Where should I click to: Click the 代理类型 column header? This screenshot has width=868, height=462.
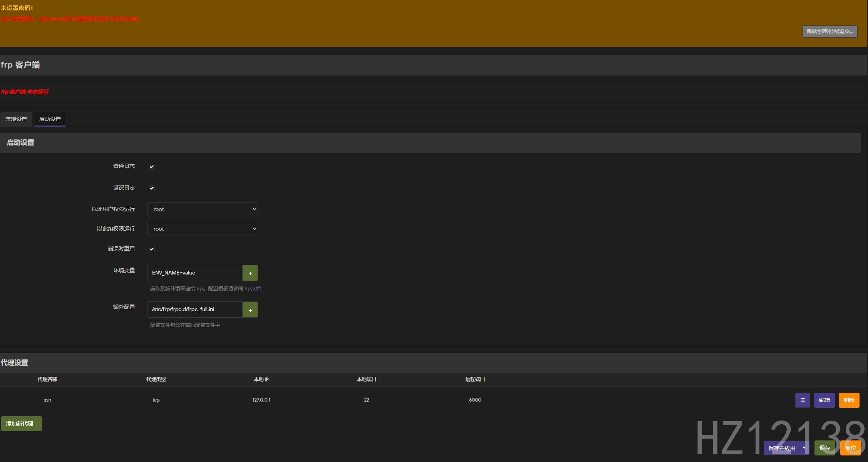pyautogui.click(x=156, y=379)
